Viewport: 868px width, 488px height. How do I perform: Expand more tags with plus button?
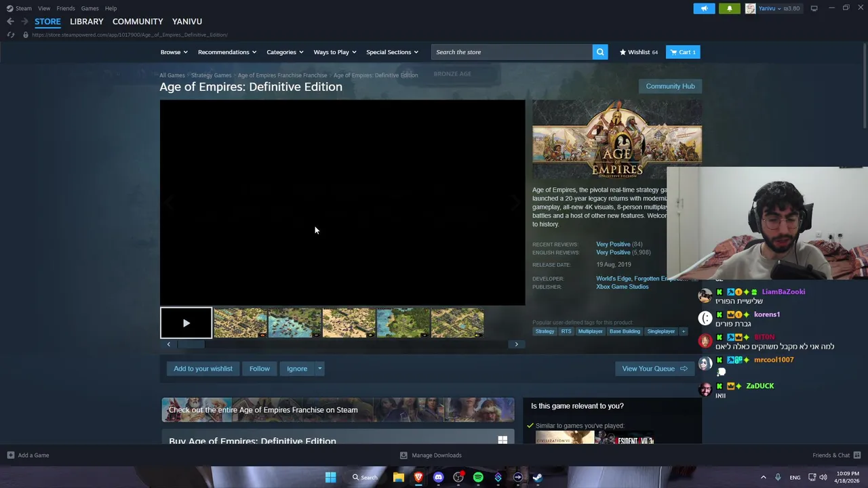[x=684, y=331]
